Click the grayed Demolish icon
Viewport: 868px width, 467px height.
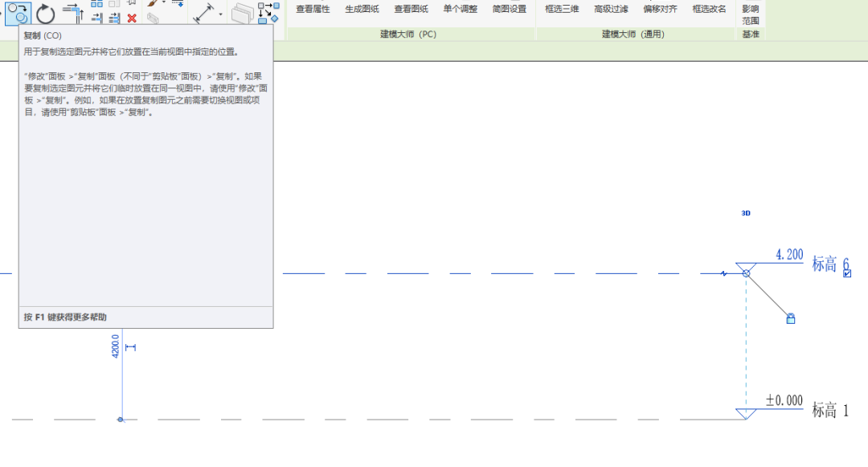pyautogui.click(x=153, y=18)
